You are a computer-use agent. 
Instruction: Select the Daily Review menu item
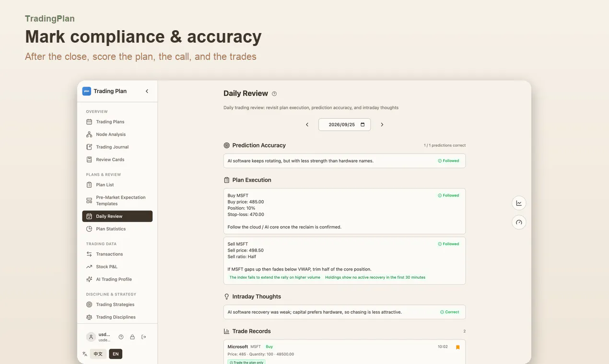pos(117,216)
